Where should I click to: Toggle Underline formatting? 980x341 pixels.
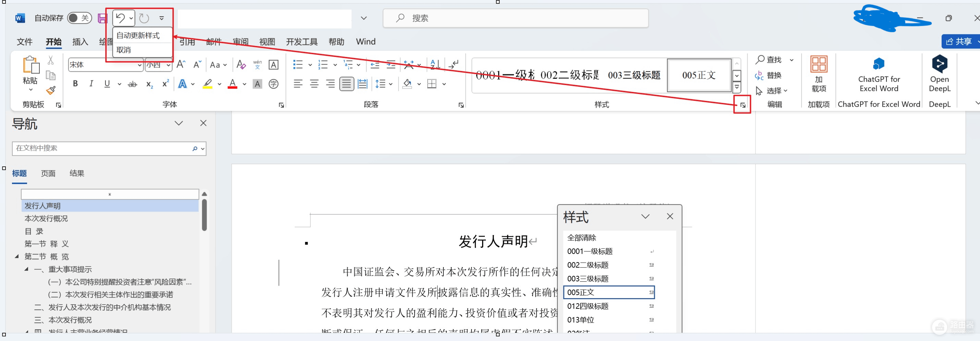107,83
